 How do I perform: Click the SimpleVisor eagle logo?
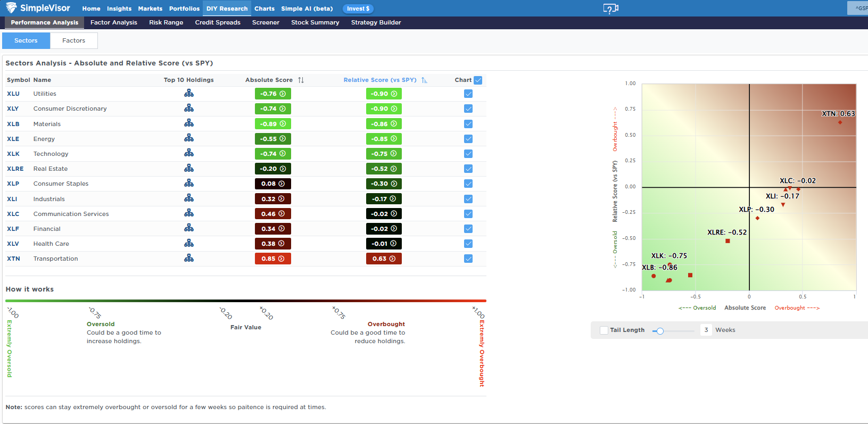(x=11, y=8)
